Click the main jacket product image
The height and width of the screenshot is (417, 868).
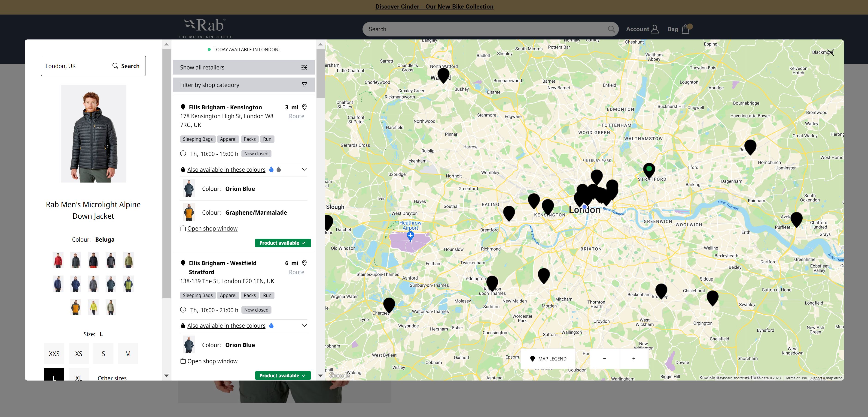pos(93,133)
